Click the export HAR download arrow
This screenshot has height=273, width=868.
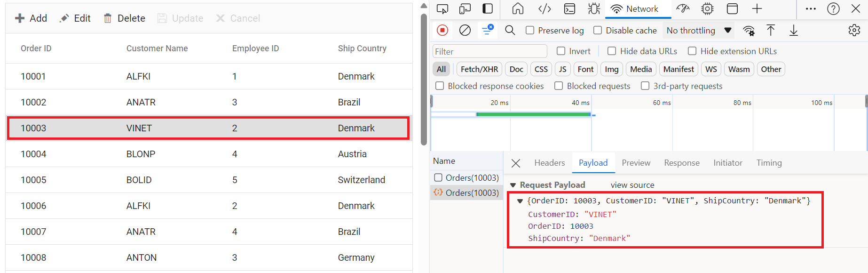[794, 30]
